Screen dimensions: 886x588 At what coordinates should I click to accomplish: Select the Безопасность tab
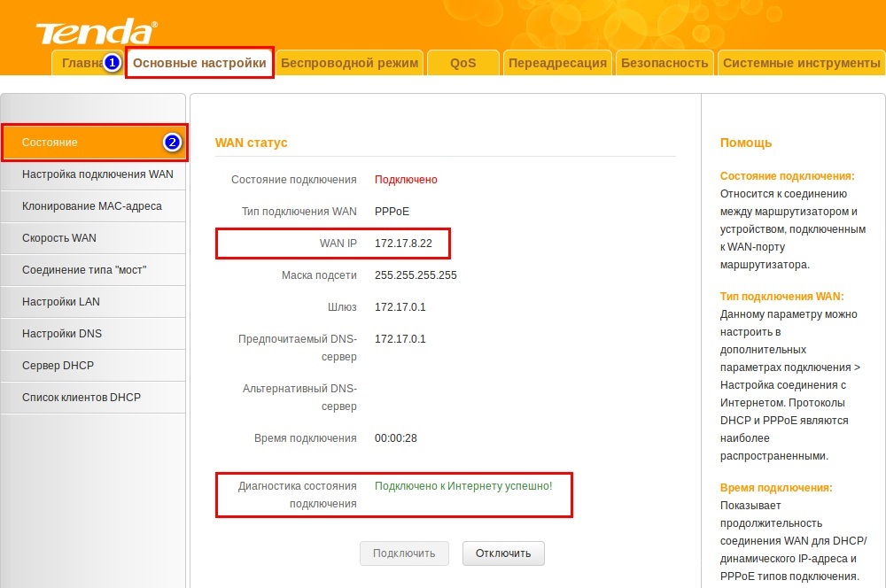pos(664,63)
